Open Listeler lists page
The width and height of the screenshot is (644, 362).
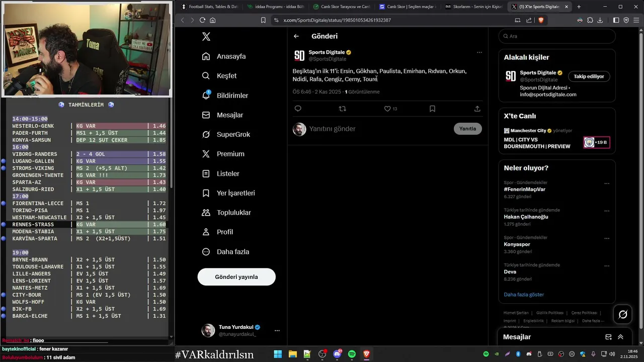tap(220, 173)
